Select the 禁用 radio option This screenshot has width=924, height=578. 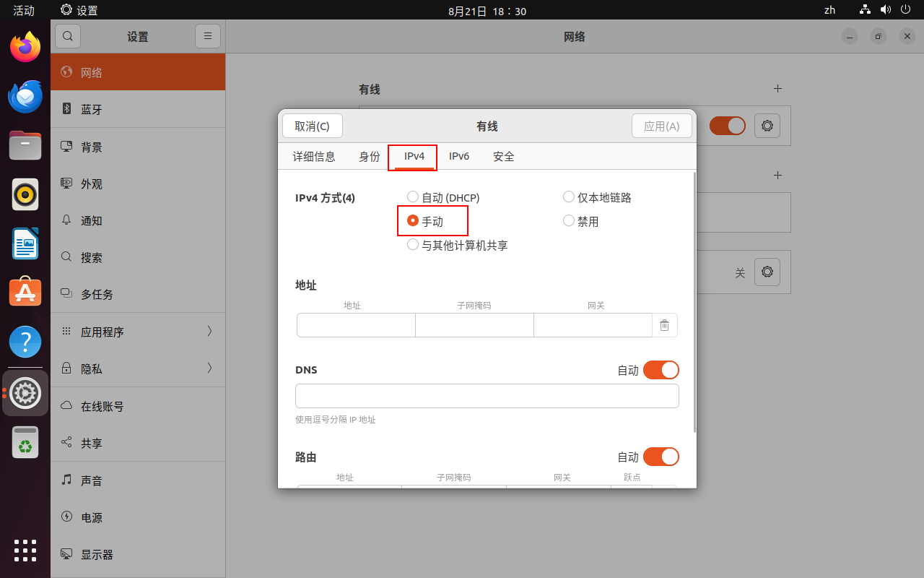pyautogui.click(x=569, y=221)
